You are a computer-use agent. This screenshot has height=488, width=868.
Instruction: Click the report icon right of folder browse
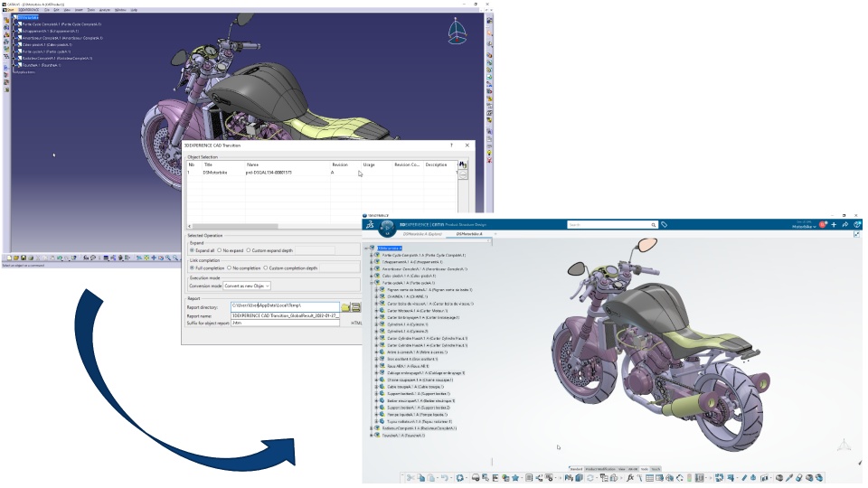[356, 307]
